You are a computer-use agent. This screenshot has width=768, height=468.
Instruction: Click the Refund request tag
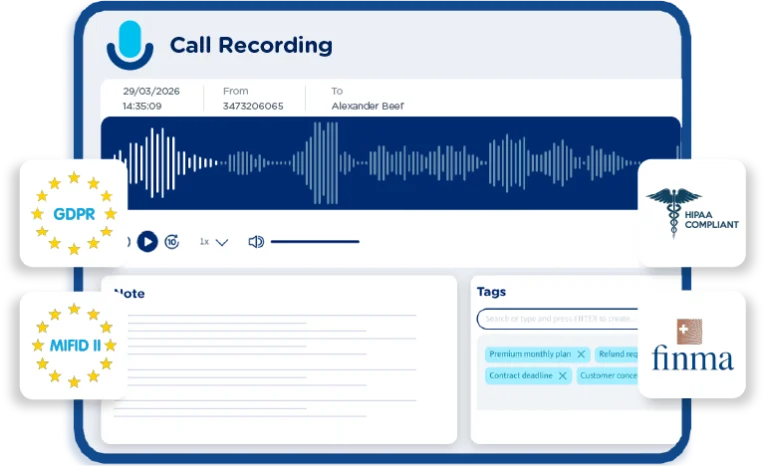coord(617,354)
